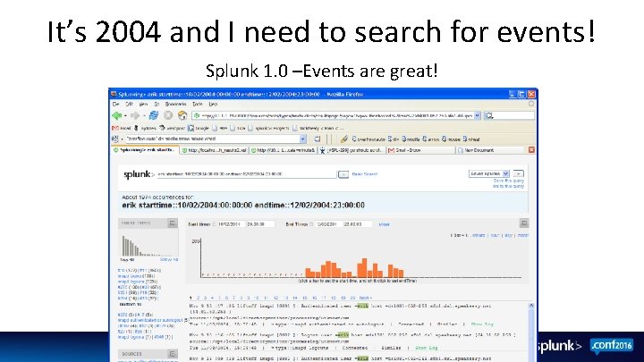This screenshot has width=644, height=362.
Task: Click 'Show Log' on second event
Action: 427,348
